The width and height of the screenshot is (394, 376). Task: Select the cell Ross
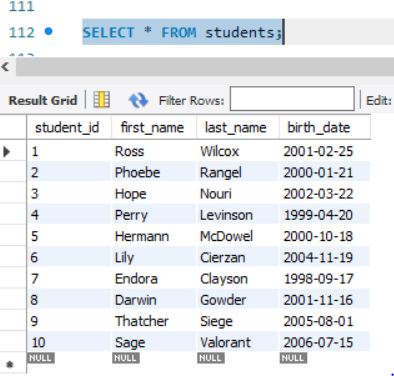coord(154,152)
